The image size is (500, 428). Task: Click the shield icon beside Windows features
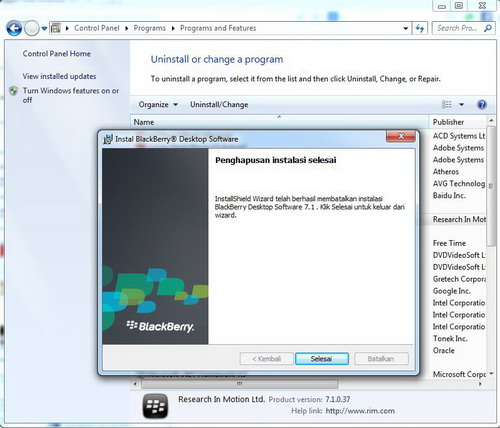[x=14, y=91]
